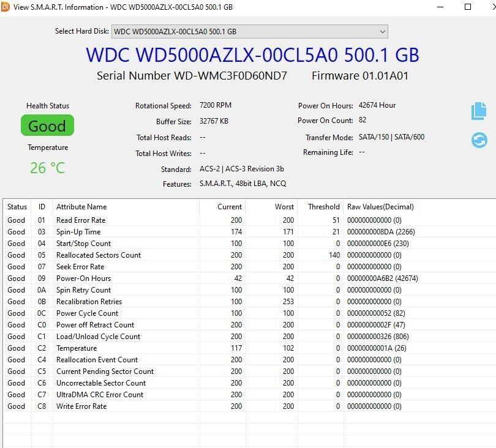
Task: Select the Power-On Hours attribute row
Action: click(x=249, y=278)
